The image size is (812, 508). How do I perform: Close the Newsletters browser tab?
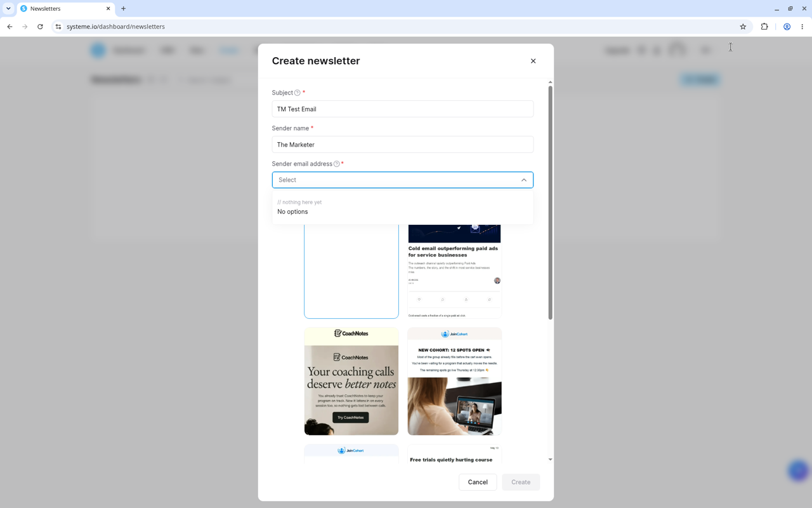(x=108, y=9)
